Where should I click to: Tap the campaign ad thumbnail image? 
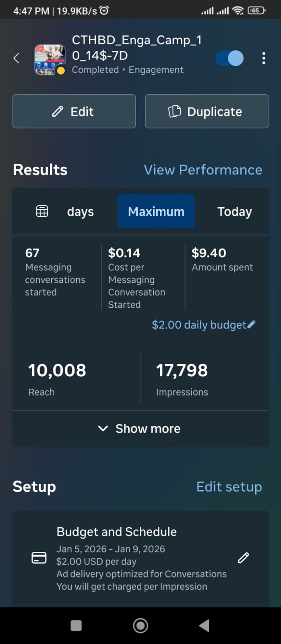pyautogui.click(x=50, y=59)
